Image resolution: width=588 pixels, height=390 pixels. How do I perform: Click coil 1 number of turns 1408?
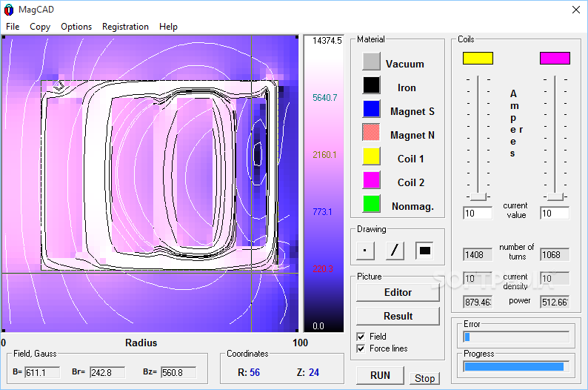[478, 255]
